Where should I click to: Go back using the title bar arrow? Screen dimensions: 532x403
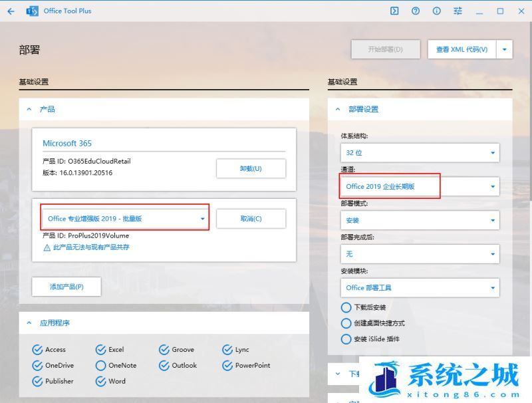pyautogui.click(x=11, y=11)
